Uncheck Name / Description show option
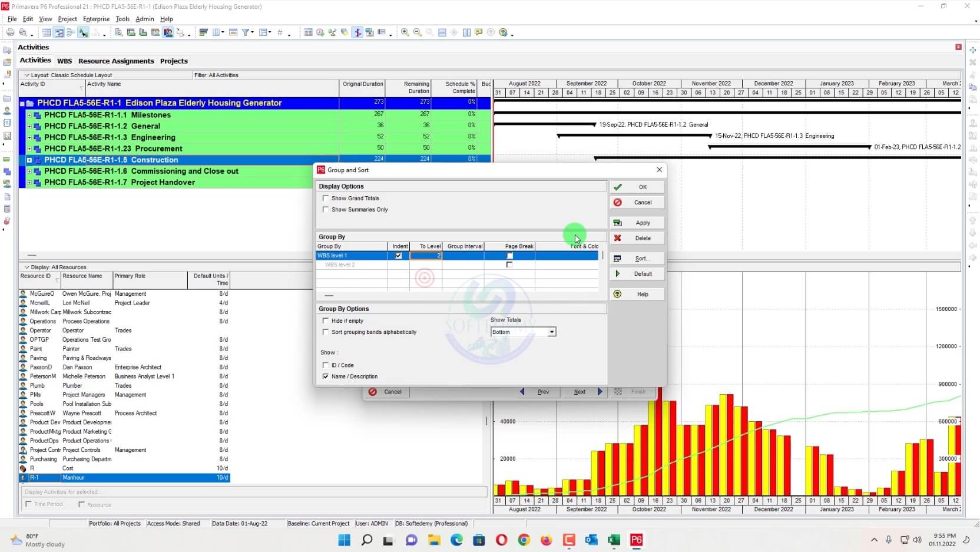980x552 pixels. pos(326,376)
